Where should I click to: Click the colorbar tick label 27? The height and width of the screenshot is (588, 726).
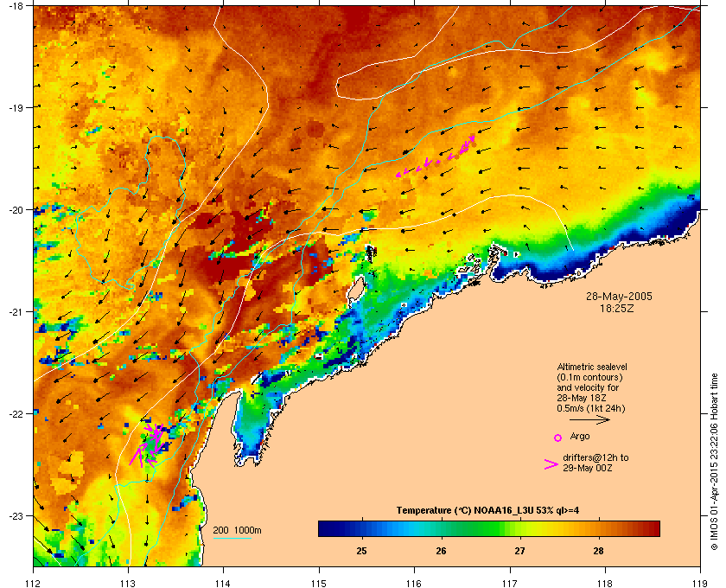520,551
